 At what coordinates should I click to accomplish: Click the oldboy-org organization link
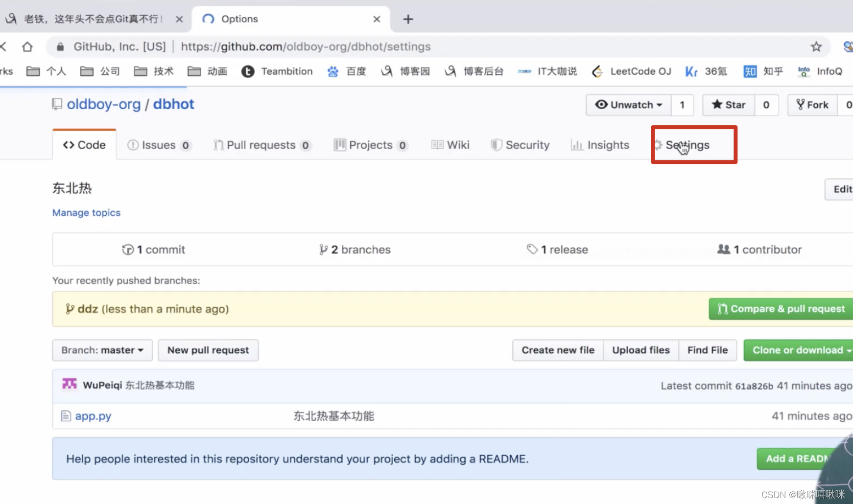(x=104, y=104)
